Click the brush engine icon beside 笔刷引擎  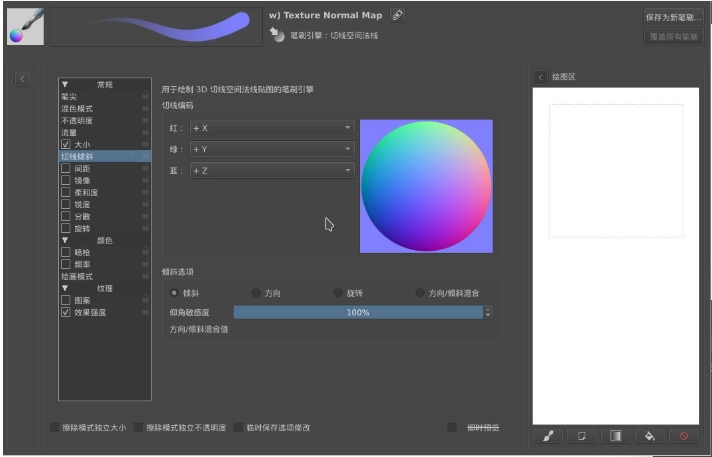coord(277,35)
